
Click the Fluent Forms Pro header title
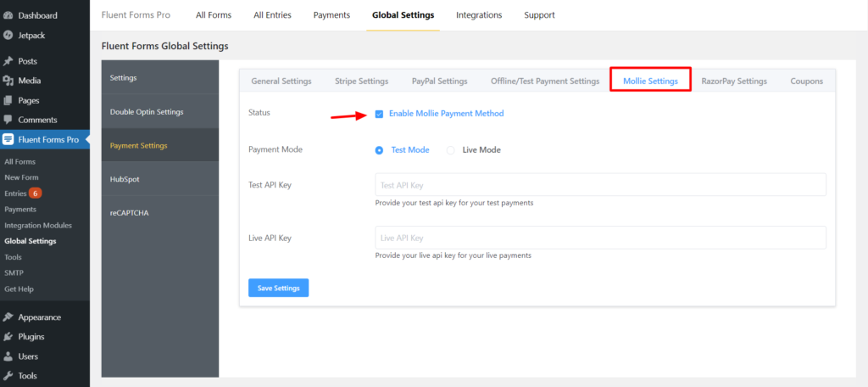tap(136, 15)
